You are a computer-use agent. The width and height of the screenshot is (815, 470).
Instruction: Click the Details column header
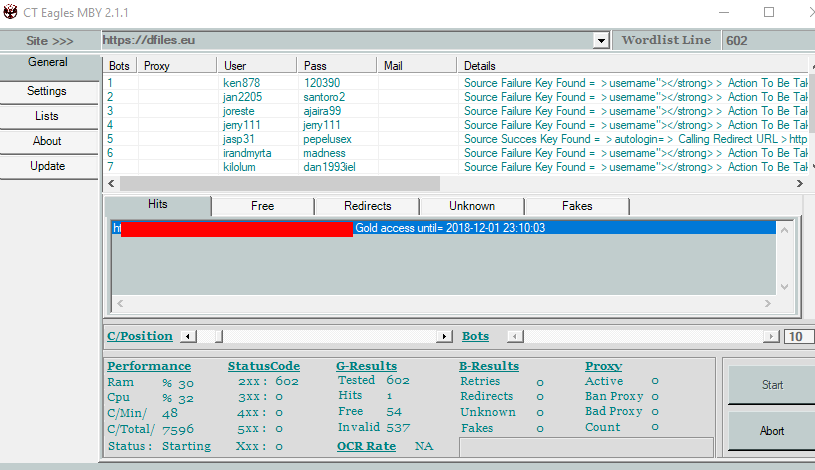633,66
